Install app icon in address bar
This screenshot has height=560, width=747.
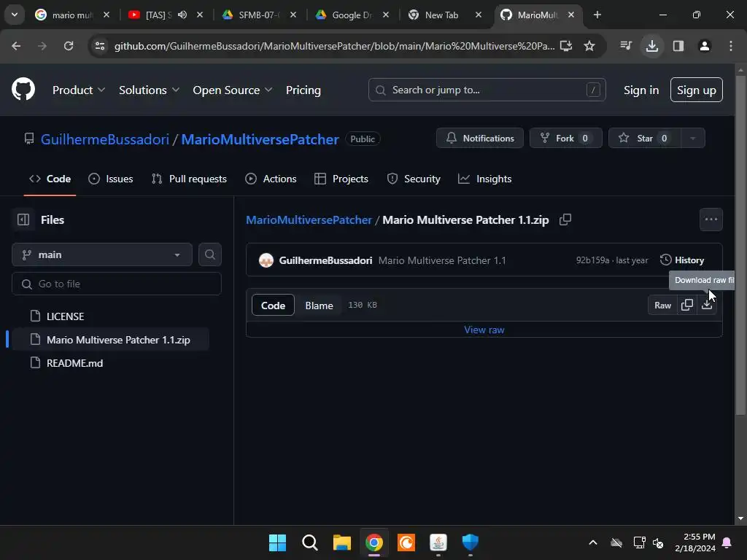pos(566,46)
